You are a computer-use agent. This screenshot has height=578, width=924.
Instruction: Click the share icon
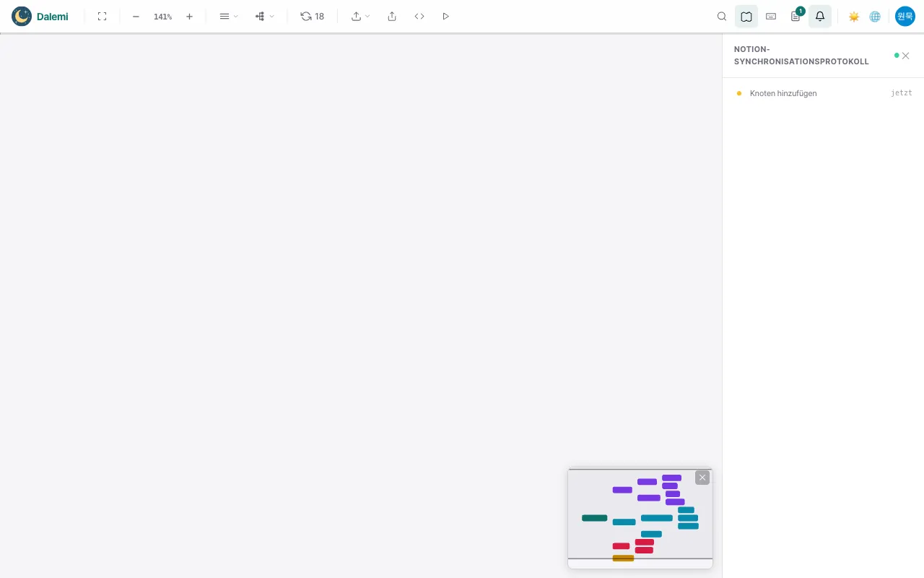tap(392, 16)
